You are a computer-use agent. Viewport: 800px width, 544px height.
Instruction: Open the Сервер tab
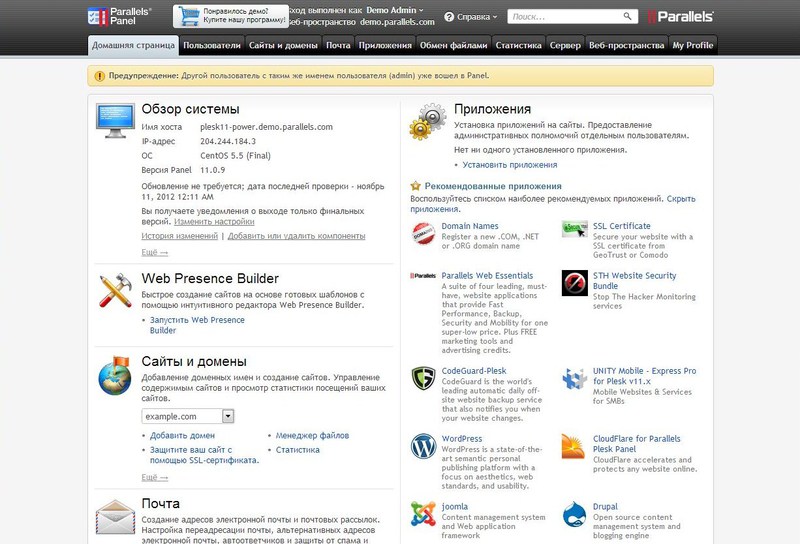(x=565, y=45)
